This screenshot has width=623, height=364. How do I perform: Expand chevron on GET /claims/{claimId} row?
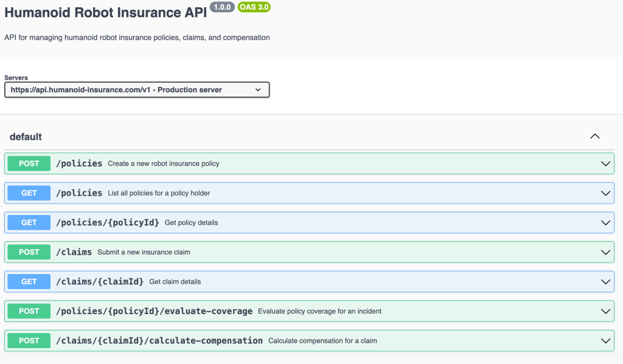605,282
